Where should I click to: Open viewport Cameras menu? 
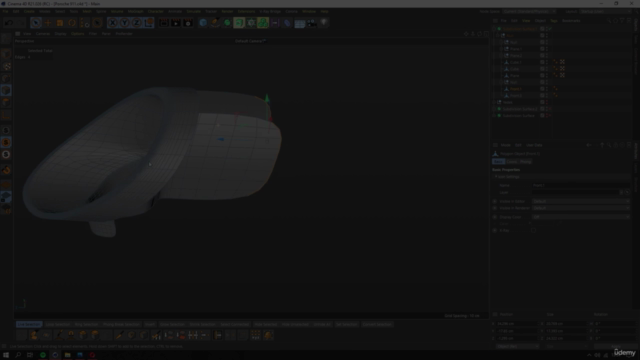click(x=43, y=34)
